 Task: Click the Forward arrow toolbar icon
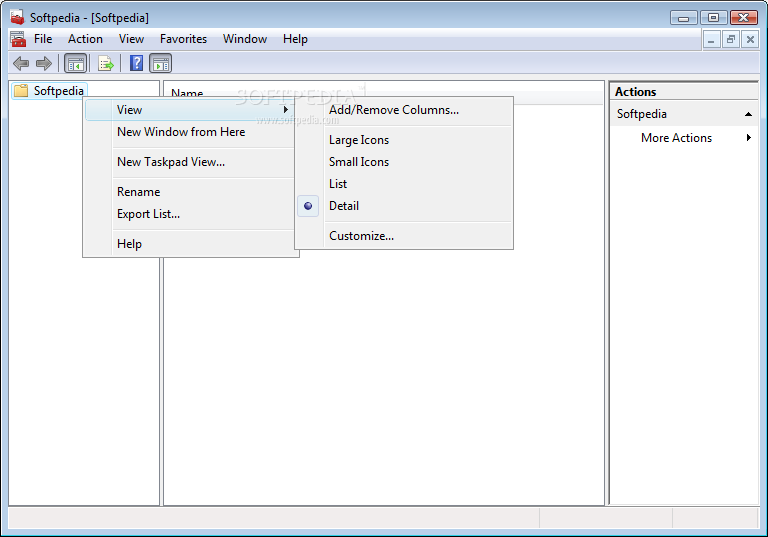coord(44,64)
